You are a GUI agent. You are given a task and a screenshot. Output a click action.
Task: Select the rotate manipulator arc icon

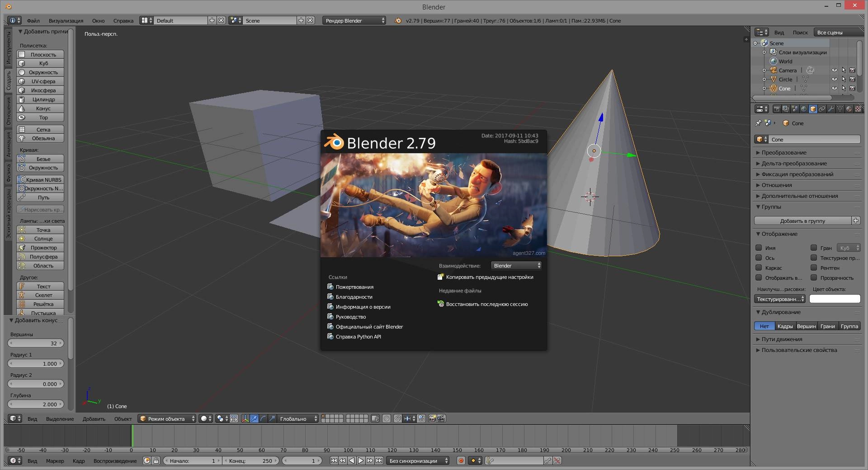[263, 418]
